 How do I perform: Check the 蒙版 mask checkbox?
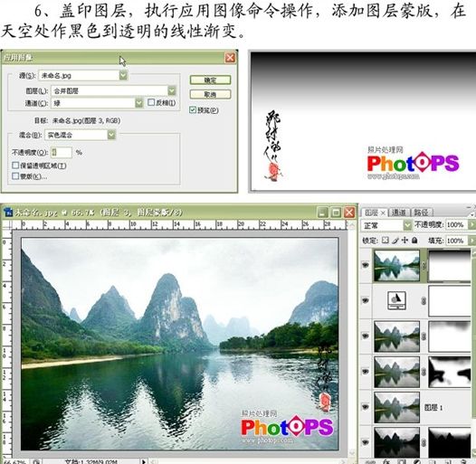15,176
